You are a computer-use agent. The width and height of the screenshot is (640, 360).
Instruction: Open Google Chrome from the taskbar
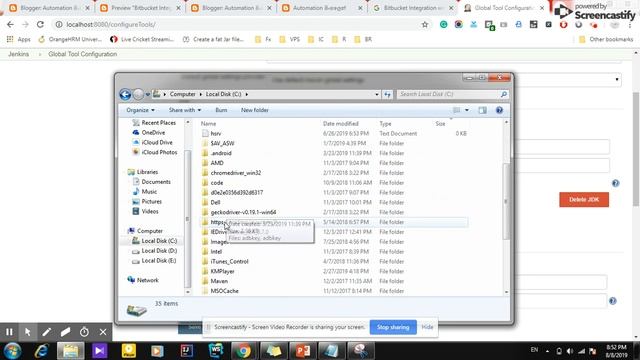pyautogui.click(x=244, y=351)
